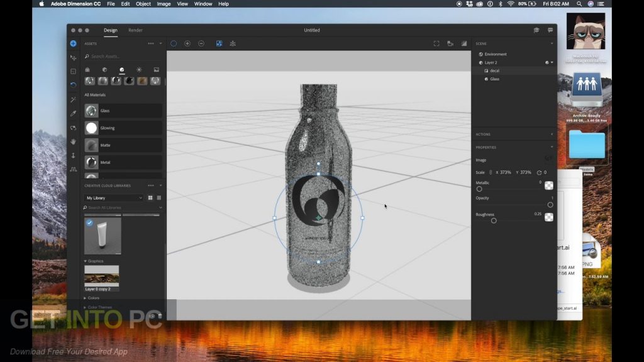Collapse the Assets panel arrow
Screen dimensions: 644x362
tap(160, 43)
